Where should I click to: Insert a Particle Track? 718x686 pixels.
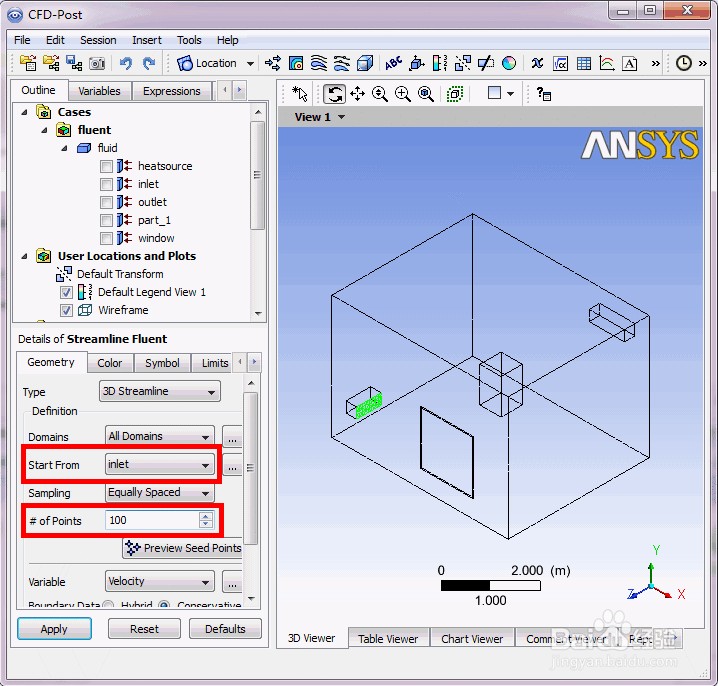tap(342, 63)
